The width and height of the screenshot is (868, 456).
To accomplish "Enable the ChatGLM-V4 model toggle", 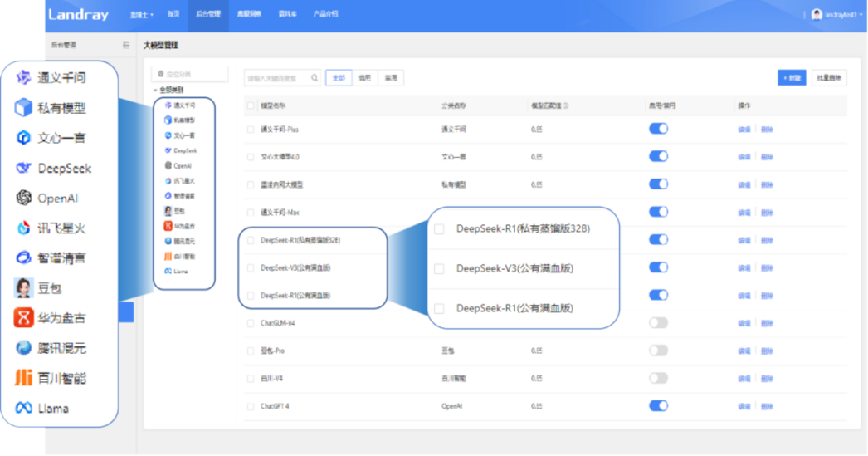I will 658,323.
